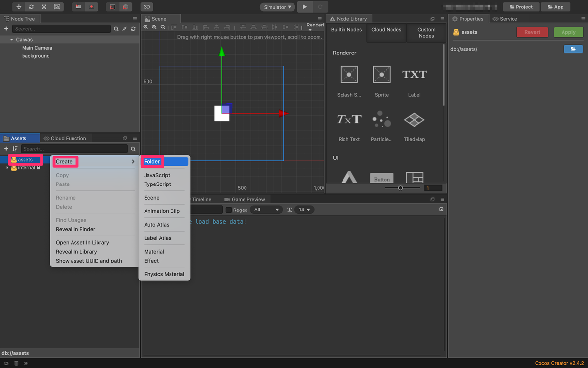The width and height of the screenshot is (588, 368).
Task: Click the Revert button in Properties
Action: (533, 32)
